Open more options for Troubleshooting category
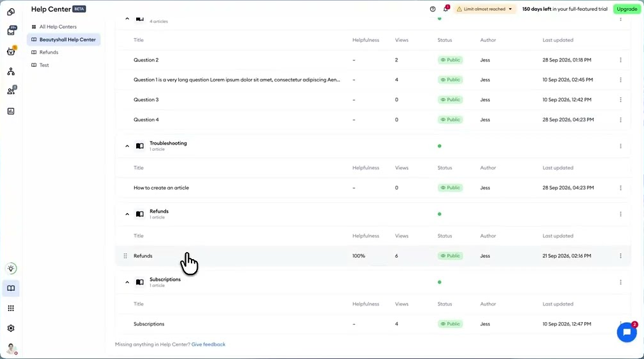Image resolution: width=644 pixels, height=359 pixels. point(620,146)
